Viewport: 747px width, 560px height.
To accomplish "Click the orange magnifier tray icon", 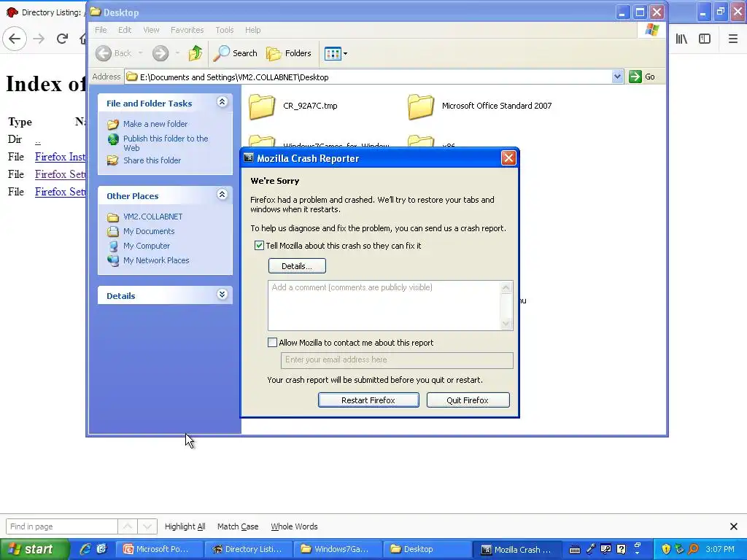I will pyautogui.click(x=694, y=549).
